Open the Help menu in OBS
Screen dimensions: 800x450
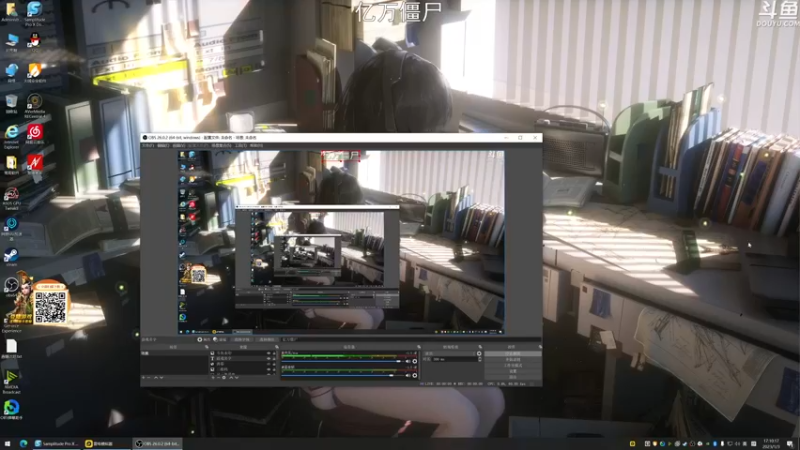(x=257, y=145)
